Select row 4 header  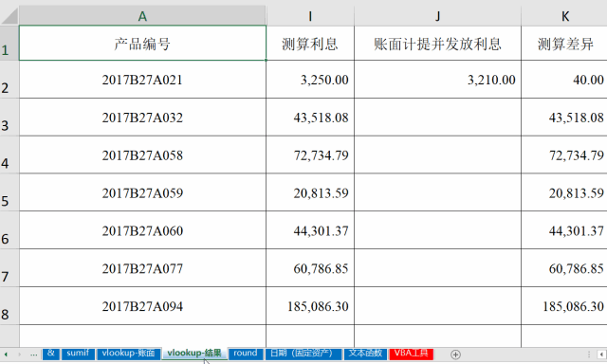(9, 155)
